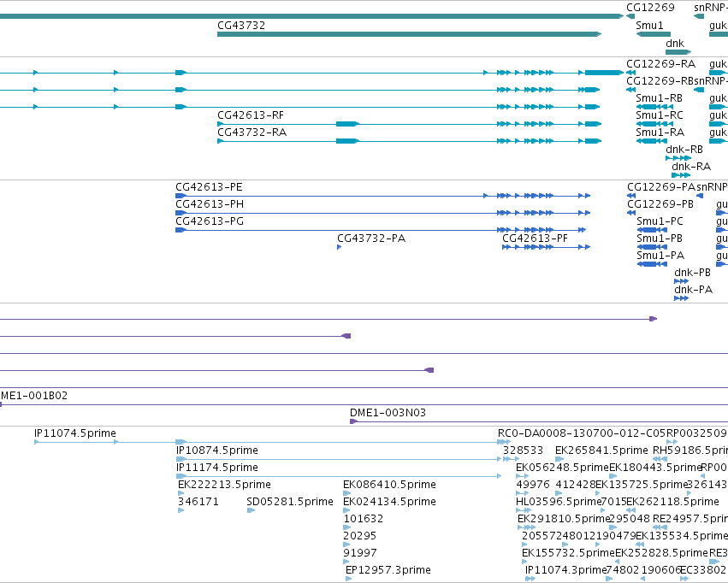
Task: Click protein Smu1-PB label
Action: (660, 238)
